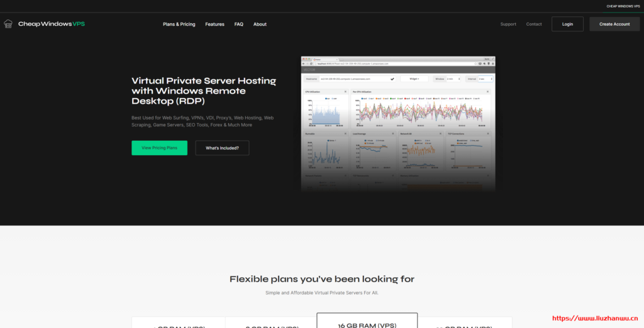This screenshot has height=328, width=644.
Task: Go to the Features nav item
Action: (x=214, y=25)
